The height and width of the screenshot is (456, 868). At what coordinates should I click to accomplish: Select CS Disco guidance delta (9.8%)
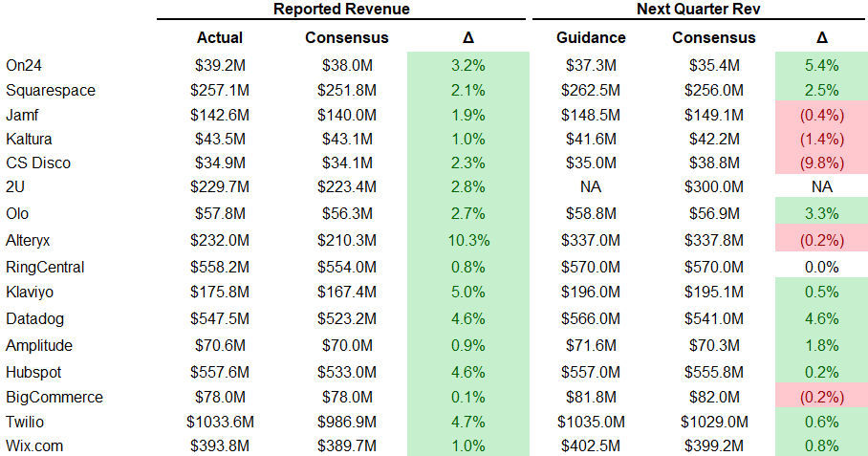pos(821,163)
